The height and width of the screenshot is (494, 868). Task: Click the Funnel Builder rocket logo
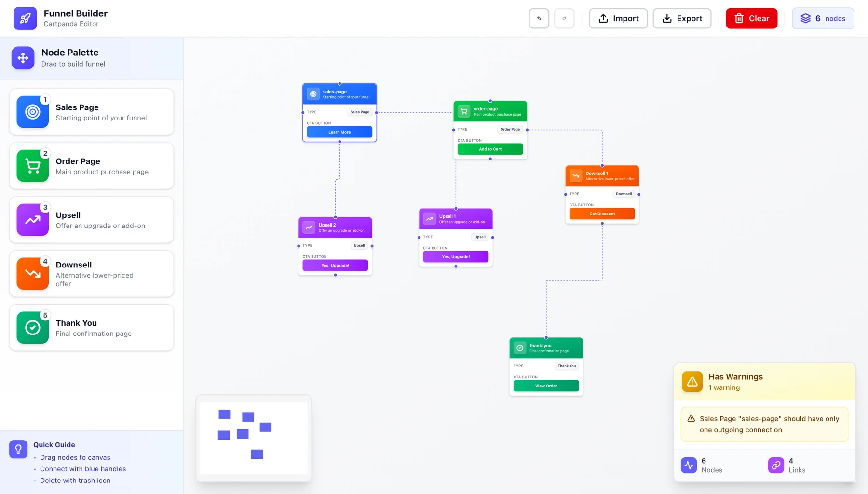click(x=25, y=18)
